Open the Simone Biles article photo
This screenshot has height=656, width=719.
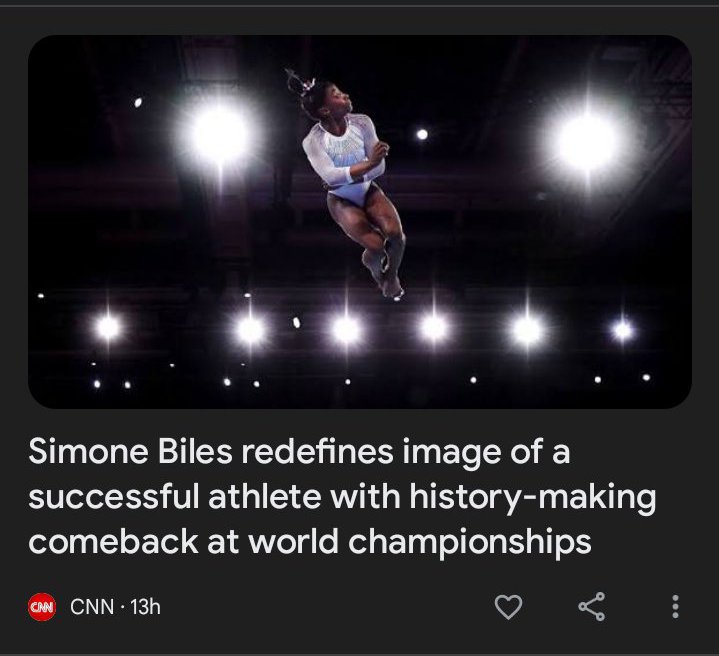[x=359, y=222]
